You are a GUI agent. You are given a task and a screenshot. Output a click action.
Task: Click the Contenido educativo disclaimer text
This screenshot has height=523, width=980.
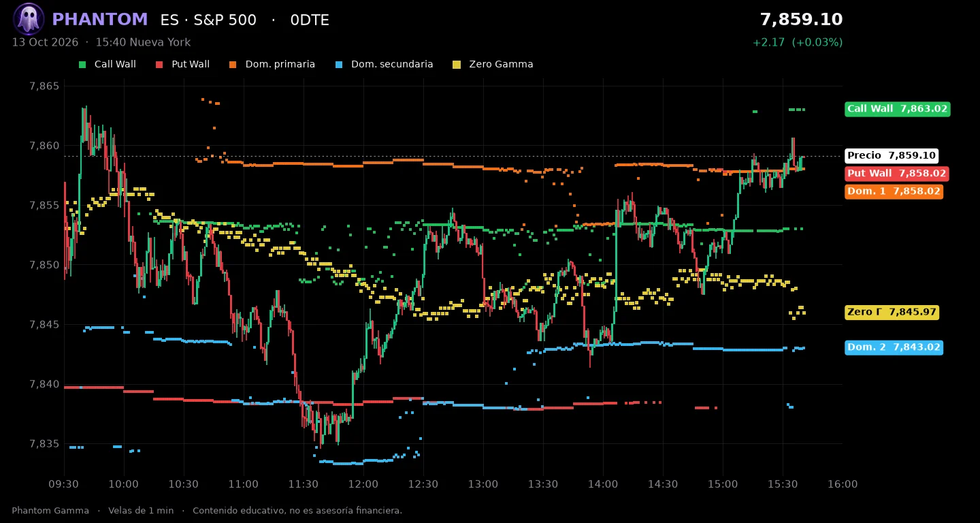click(297, 511)
